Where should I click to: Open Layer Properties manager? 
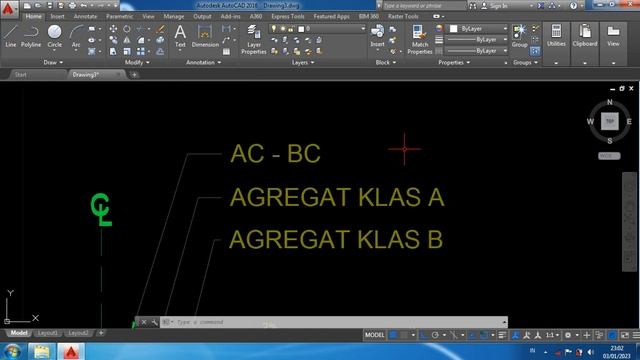click(253, 40)
